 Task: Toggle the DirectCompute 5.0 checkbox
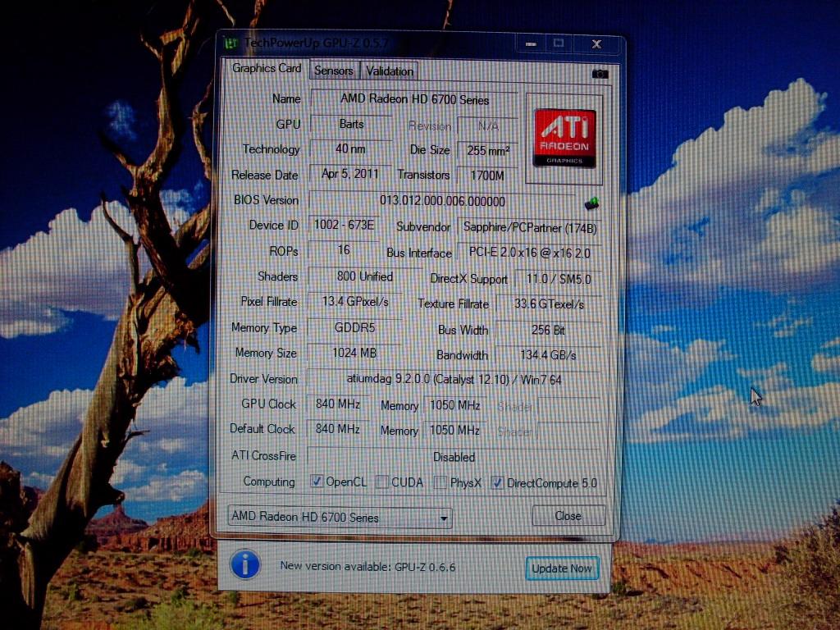497,482
